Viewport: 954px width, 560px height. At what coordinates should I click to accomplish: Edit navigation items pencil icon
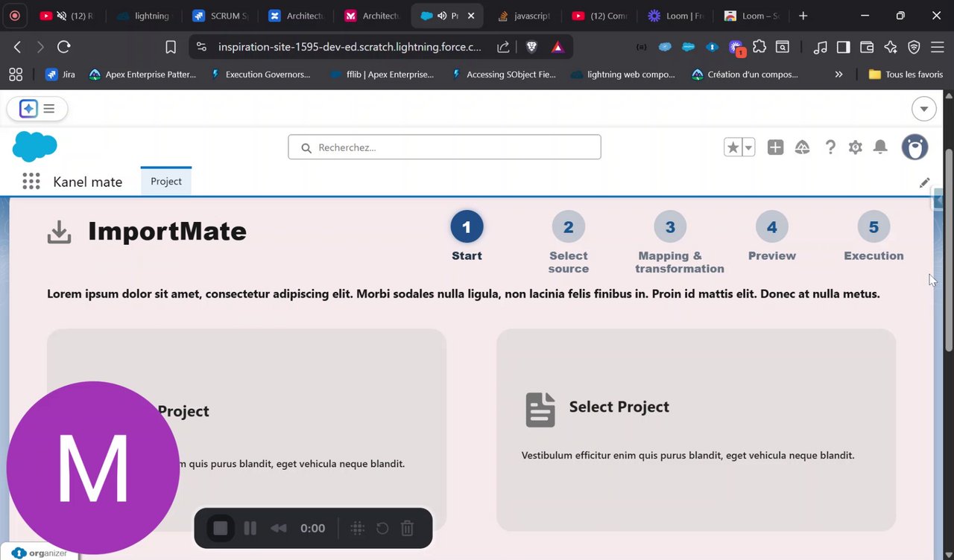click(924, 182)
